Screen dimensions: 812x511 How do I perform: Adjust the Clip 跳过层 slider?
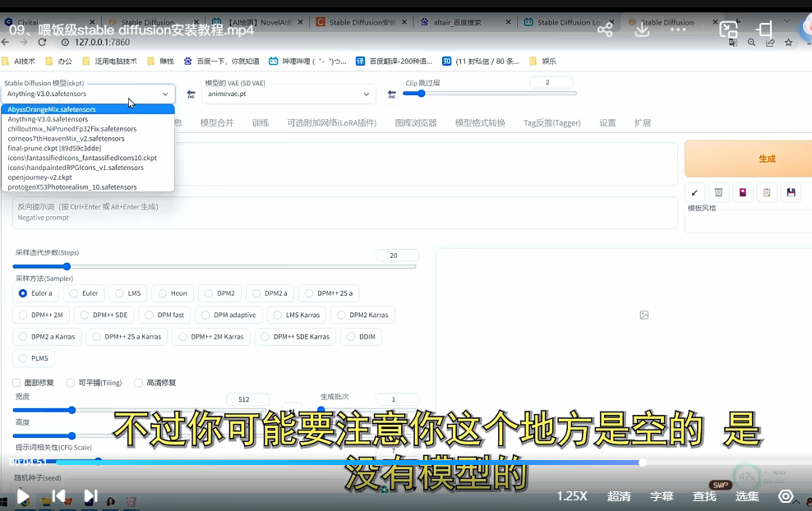click(x=489, y=94)
